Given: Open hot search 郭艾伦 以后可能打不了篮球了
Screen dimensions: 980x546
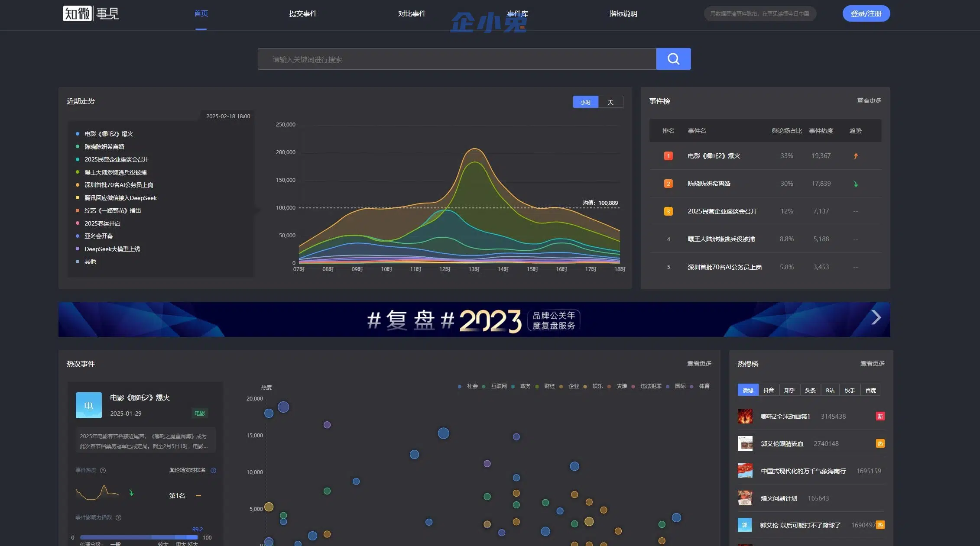Looking at the screenshot, I should pyautogui.click(x=800, y=525).
